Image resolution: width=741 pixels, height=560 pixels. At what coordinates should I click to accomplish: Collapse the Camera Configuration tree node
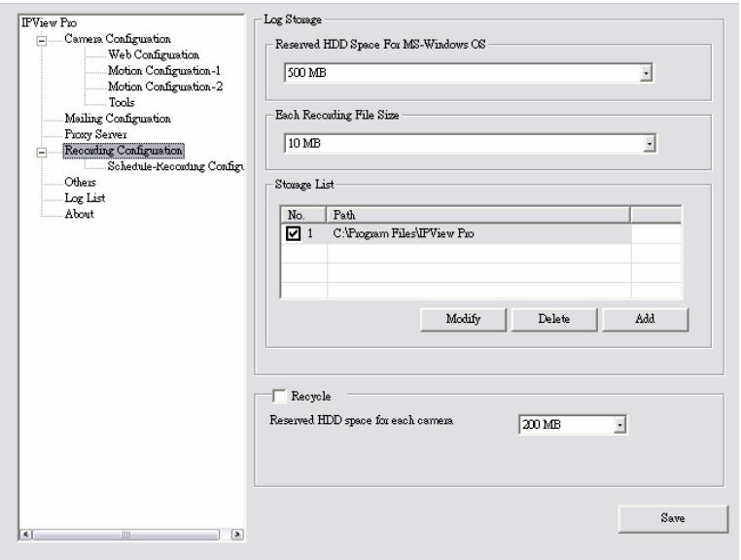[42, 41]
